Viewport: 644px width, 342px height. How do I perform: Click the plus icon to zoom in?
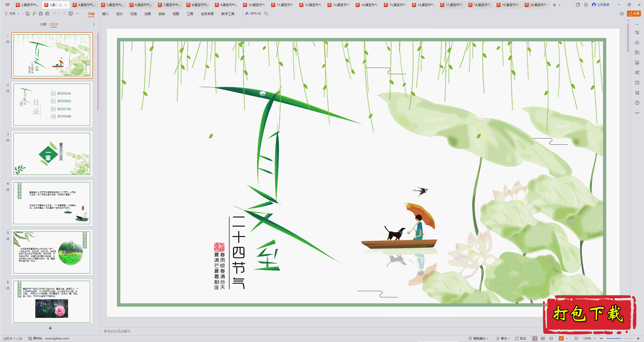[638, 338]
